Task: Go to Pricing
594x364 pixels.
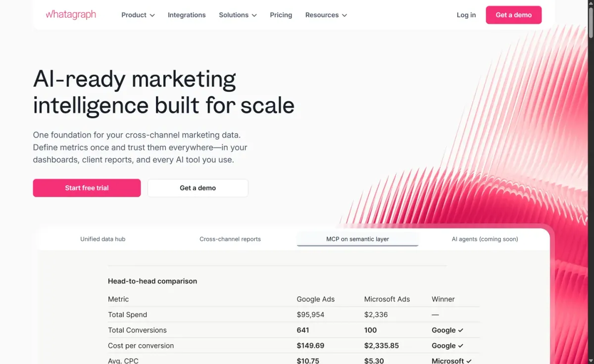Action: (281, 15)
